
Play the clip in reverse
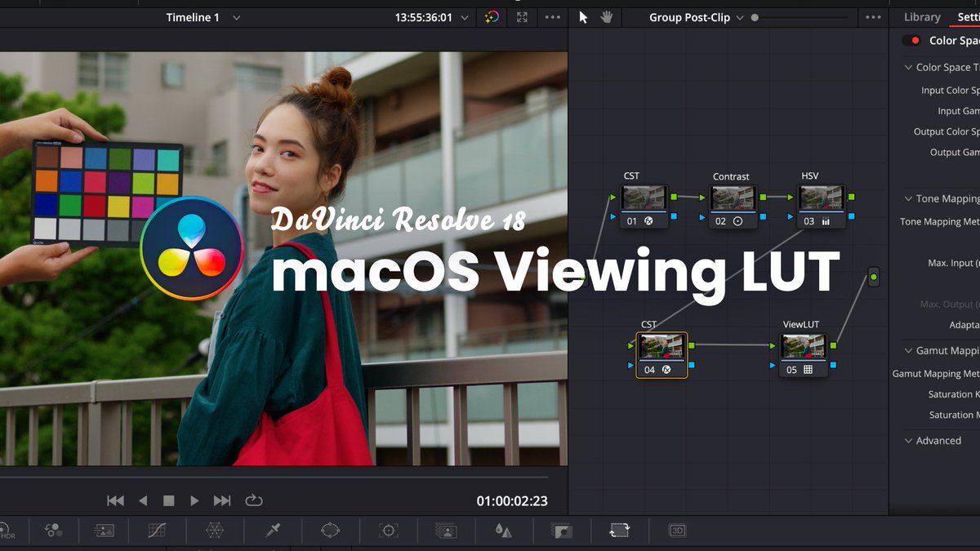pos(143,500)
